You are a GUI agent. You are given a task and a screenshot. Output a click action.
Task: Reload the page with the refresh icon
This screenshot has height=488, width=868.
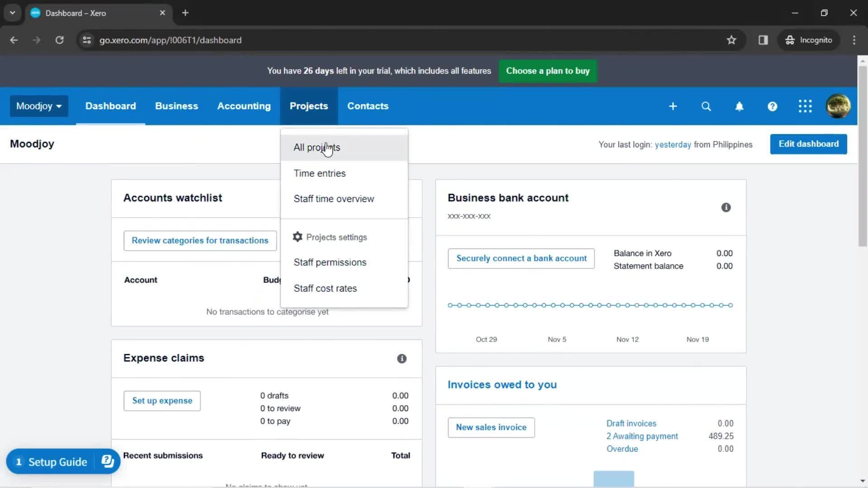tap(59, 40)
